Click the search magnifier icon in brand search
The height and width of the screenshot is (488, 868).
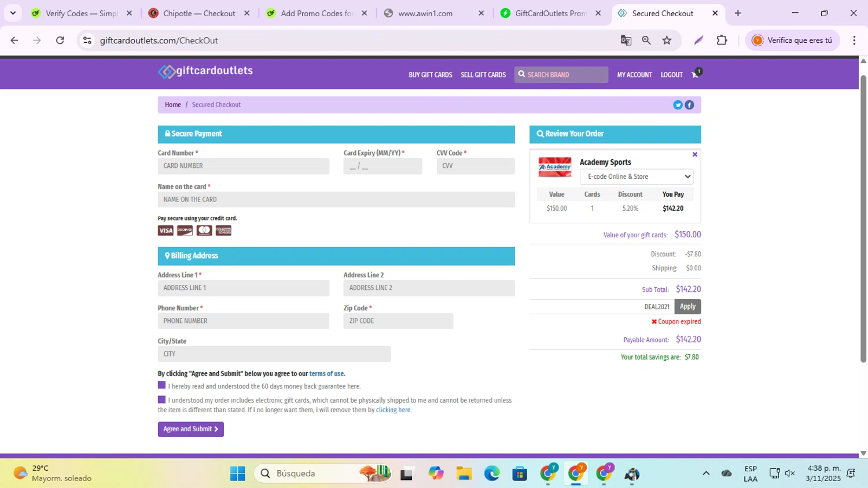(x=521, y=74)
